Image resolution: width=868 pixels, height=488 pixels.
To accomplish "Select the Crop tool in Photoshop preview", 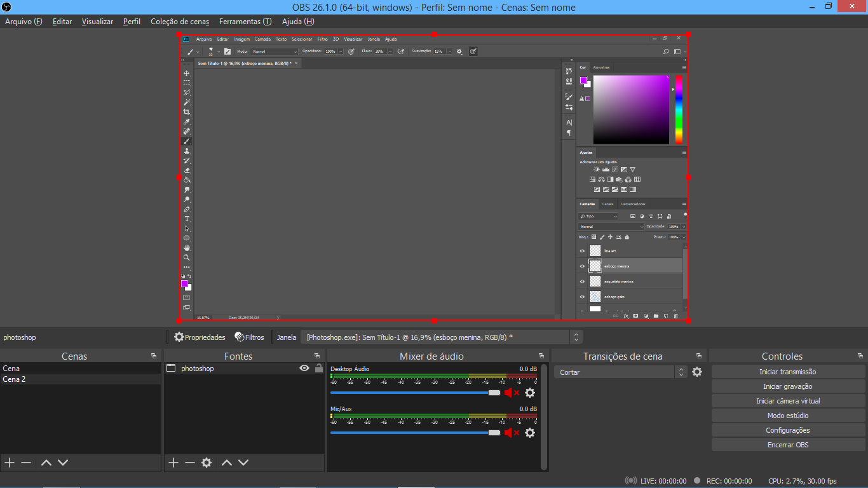I will tap(187, 112).
